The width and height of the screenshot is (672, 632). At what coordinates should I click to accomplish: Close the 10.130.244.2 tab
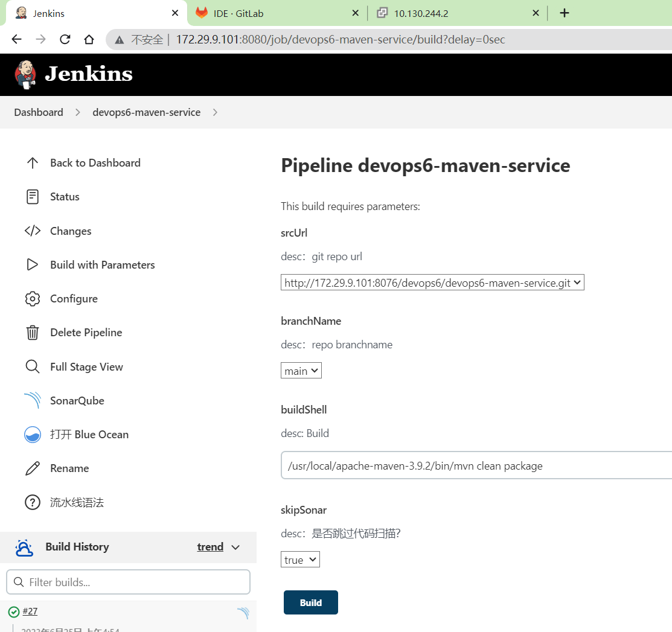(x=536, y=13)
